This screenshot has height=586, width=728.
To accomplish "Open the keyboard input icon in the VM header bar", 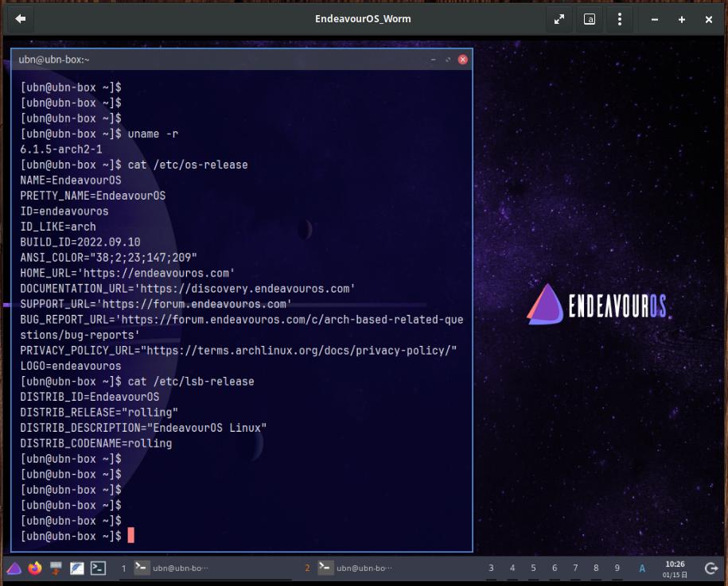I will point(590,19).
